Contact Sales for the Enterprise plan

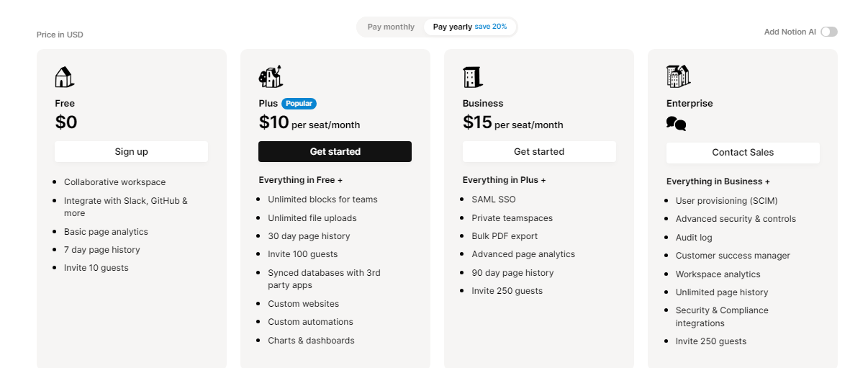coord(743,153)
